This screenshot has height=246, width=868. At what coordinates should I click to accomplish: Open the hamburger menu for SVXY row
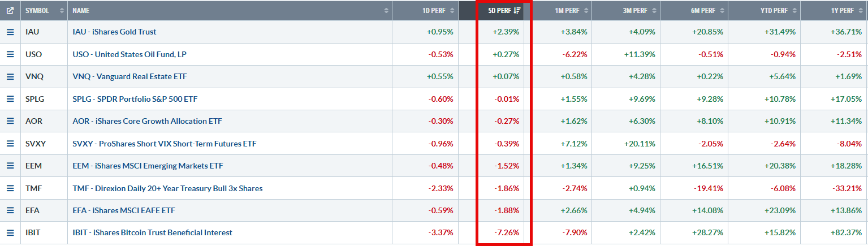click(10, 144)
